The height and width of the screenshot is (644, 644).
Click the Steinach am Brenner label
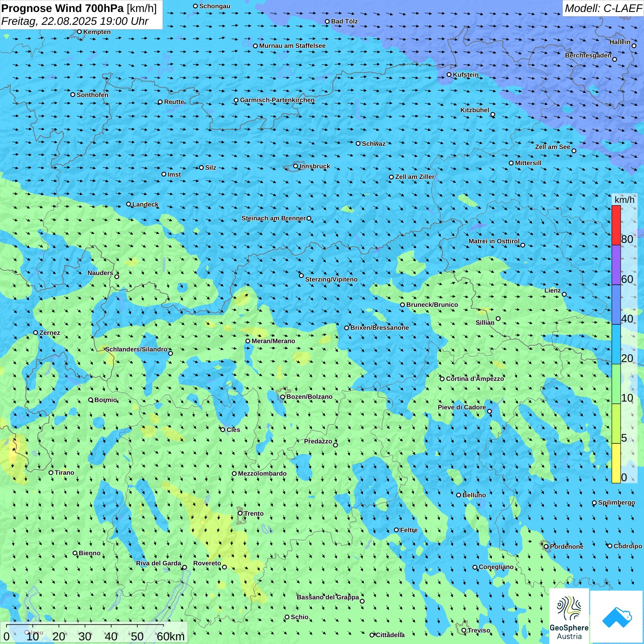(273, 218)
